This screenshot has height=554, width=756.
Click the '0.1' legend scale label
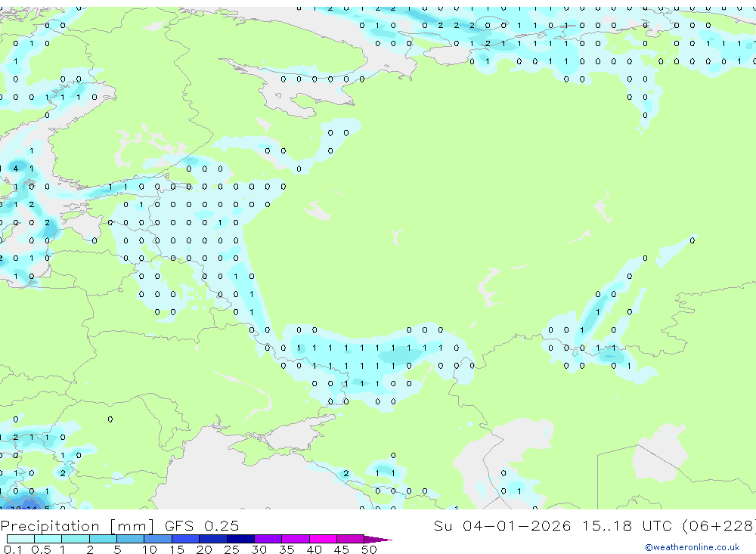coord(13,549)
